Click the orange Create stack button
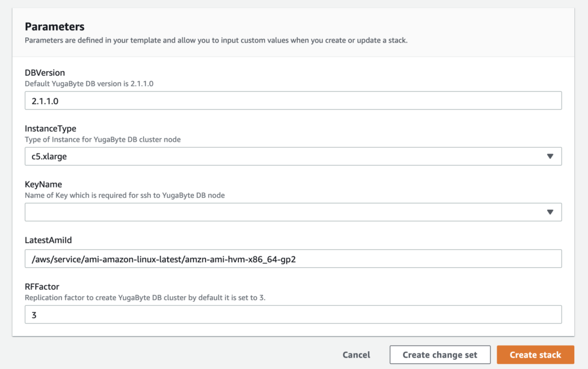 pos(535,355)
